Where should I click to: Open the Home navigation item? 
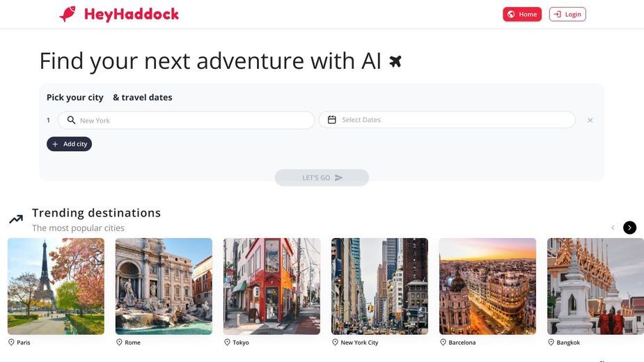(x=522, y=15)
